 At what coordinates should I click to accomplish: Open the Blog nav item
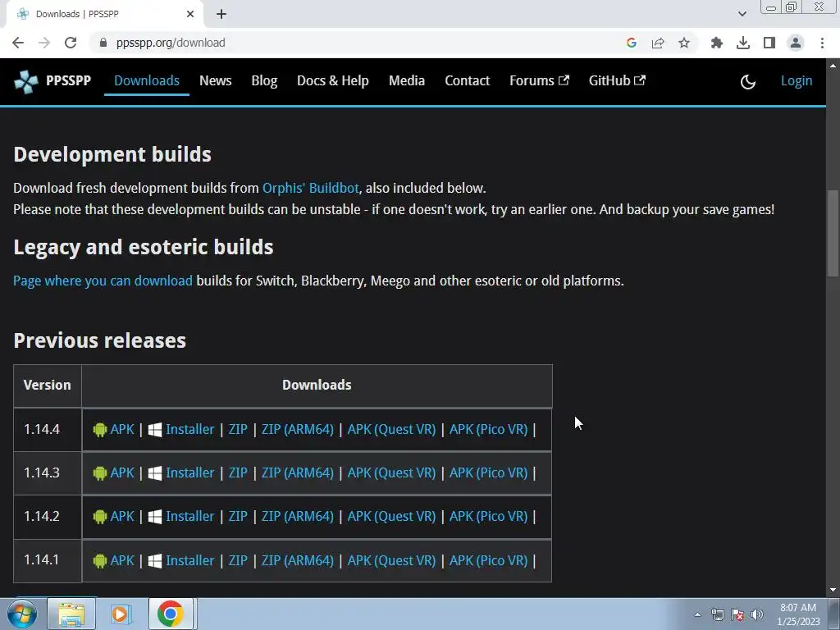(x=264, y=81)
